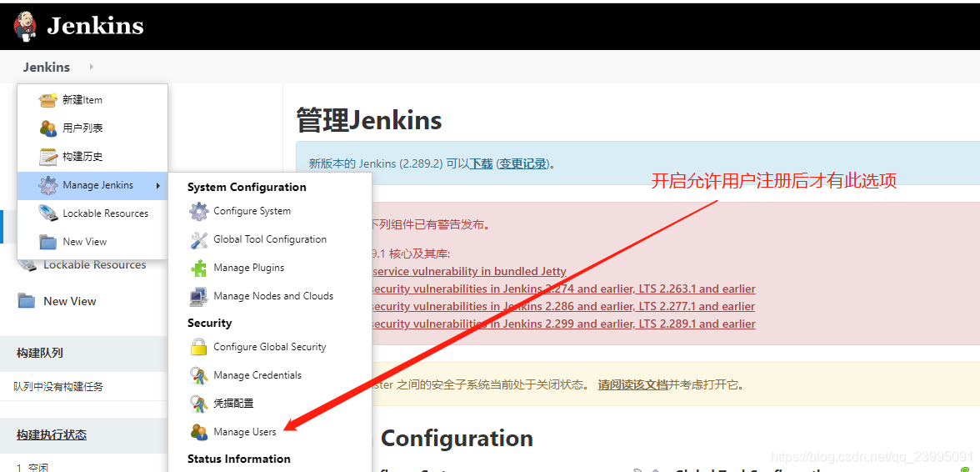Open Configure Global Security submenu item
980x472 pixels.
click(269, 347)
